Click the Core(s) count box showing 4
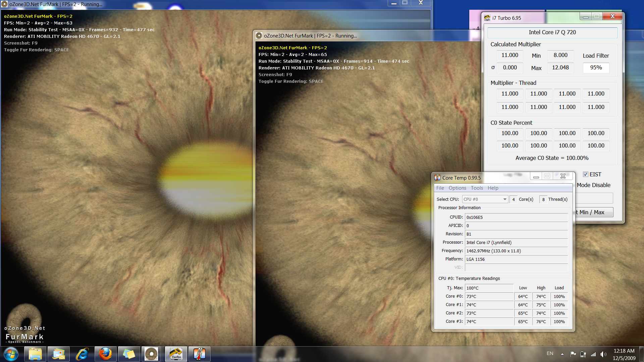Viewport: 644px width, 362px height. [513, 199]
